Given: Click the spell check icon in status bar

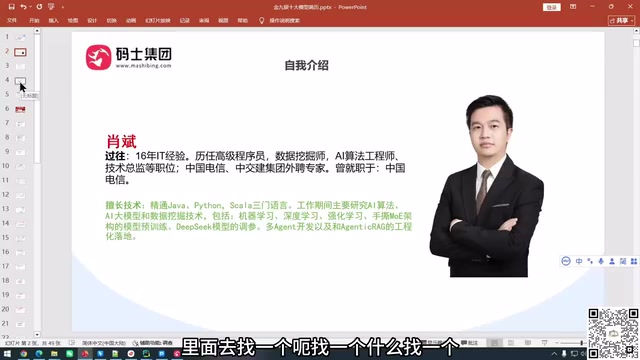Looking at the screenshot, I should pos(72,343).
